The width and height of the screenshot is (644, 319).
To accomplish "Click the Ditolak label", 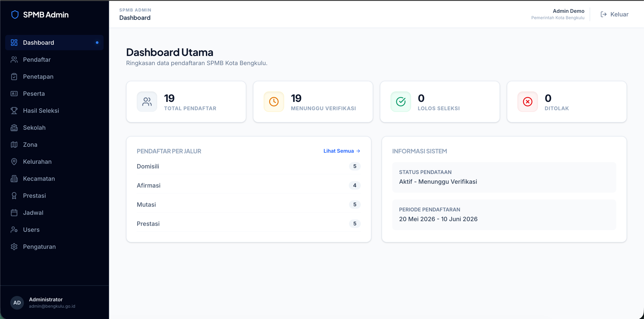I will click(557, 108).
